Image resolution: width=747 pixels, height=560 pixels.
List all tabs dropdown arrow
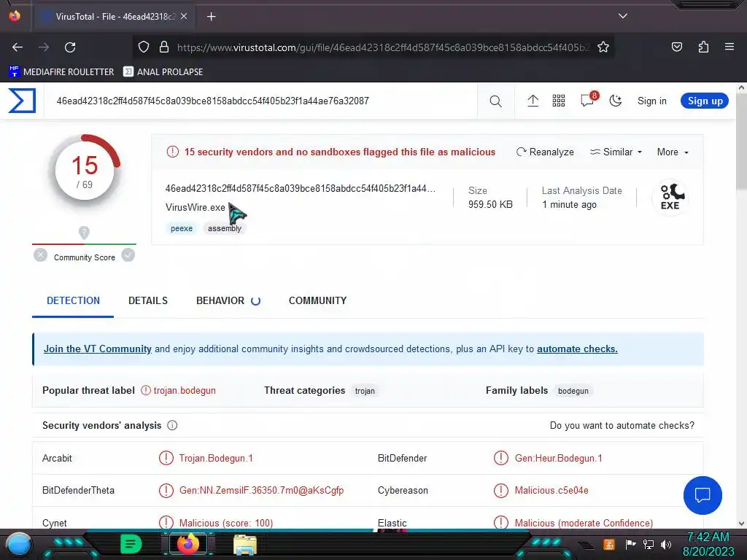click(x=623, y=16)
